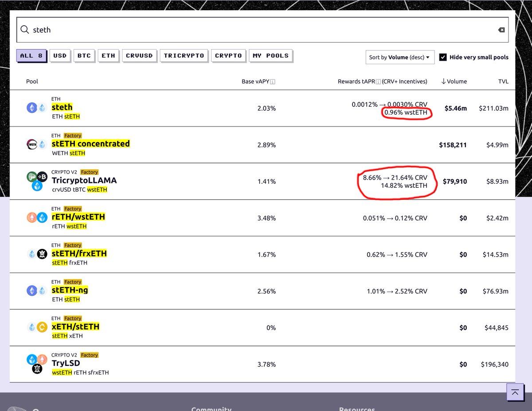Screen dimensions: 532x411
Task: Click the 1.01% → 2.52% CRV reward
Action: pos(397,291)
